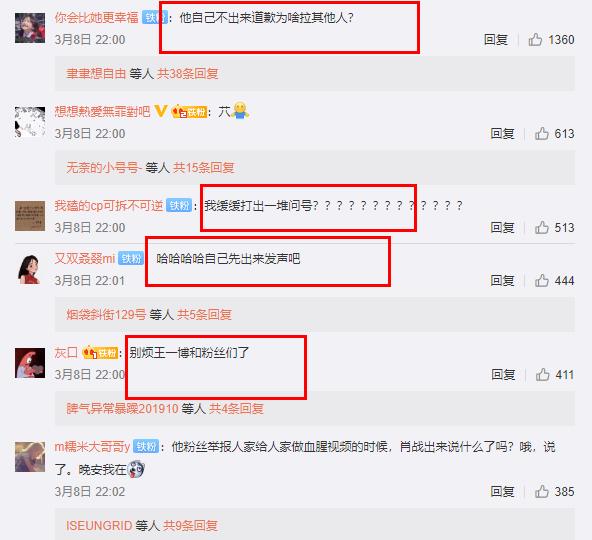This screenshot has height=540, width=592.
Task: Open user 我磕的cp可拆不可逆 profile link
Action: [109, 205]
